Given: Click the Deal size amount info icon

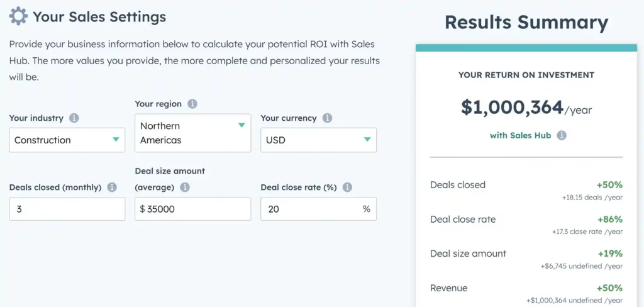Looking at the screenshot, I should tap(185, 187).
